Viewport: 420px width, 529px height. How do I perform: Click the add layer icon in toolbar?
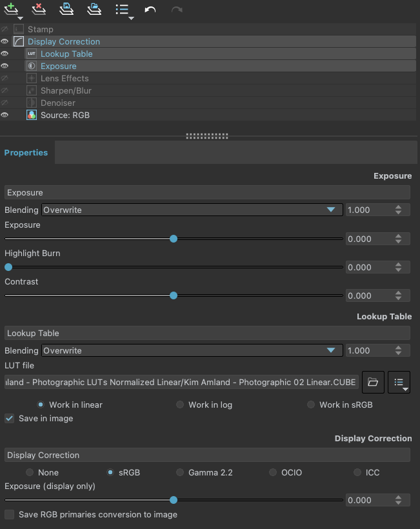11,9
